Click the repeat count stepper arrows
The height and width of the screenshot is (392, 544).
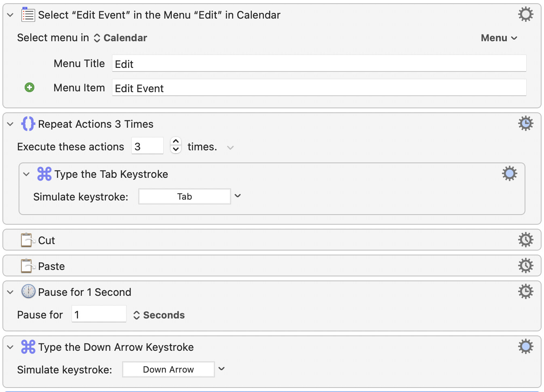[176, 145]
